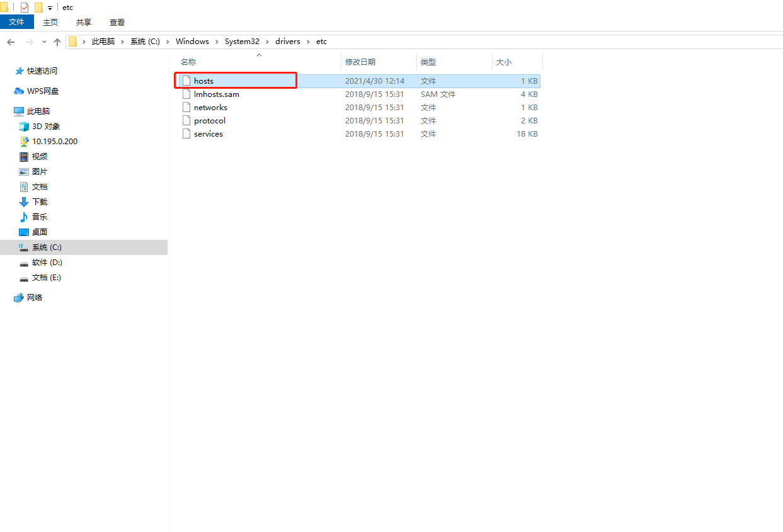The image size is (783, 532).
Task: Click the folder icon in address bar
Action: click(x=72, y=42)
